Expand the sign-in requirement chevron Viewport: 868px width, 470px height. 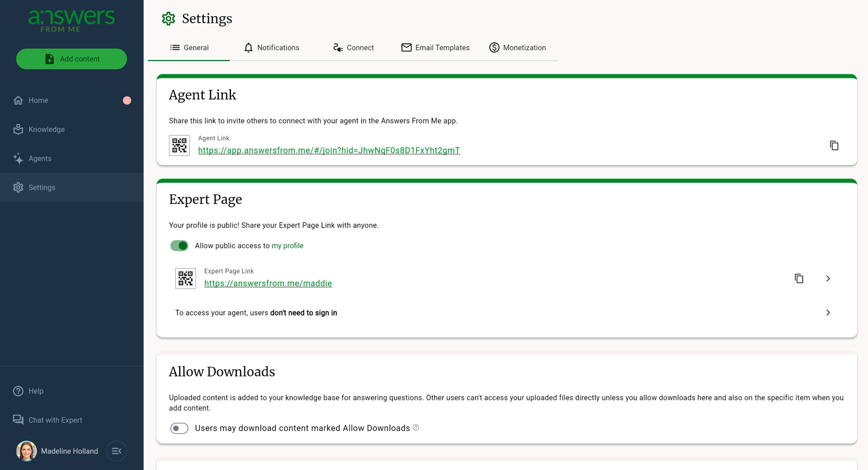click(x=828, y=313)
